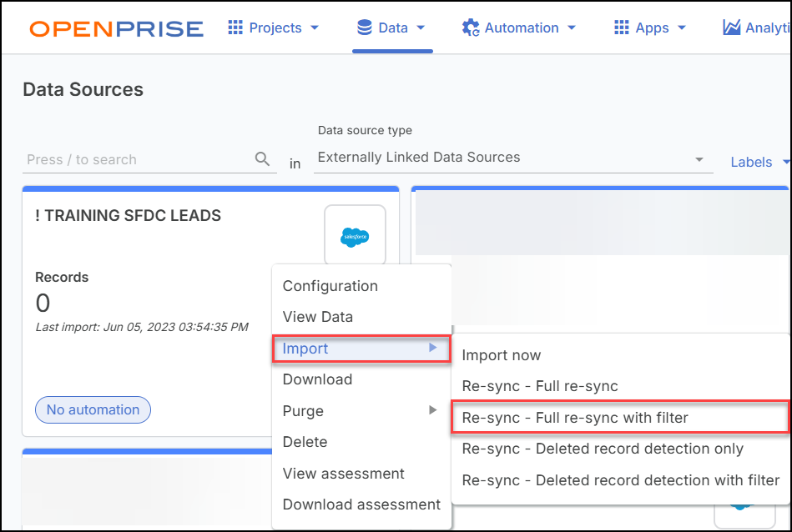Click the Projects grid icon

(235, 28)
